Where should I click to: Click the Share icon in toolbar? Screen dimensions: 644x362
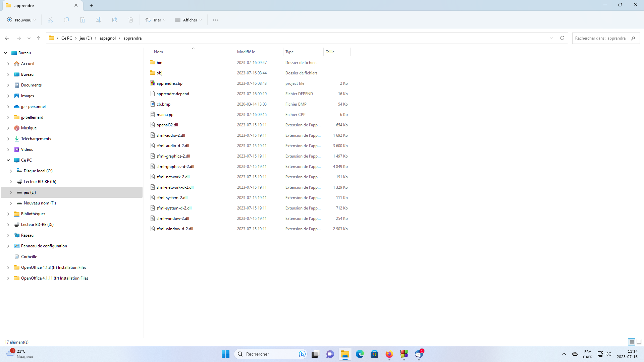(x=115, y=20)
